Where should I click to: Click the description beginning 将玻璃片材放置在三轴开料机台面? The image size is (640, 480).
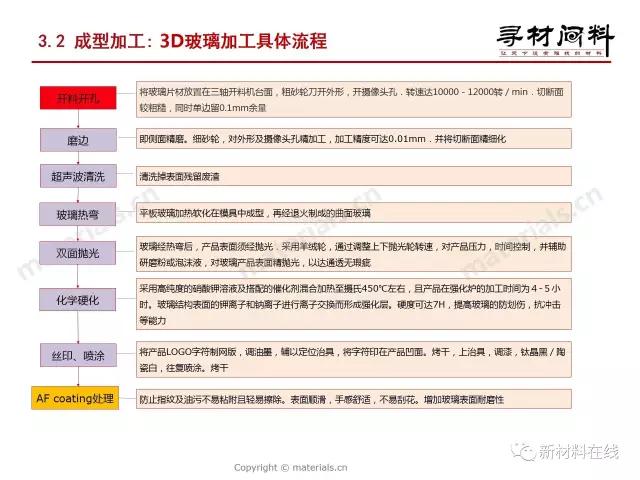click(x=353, y=100)
